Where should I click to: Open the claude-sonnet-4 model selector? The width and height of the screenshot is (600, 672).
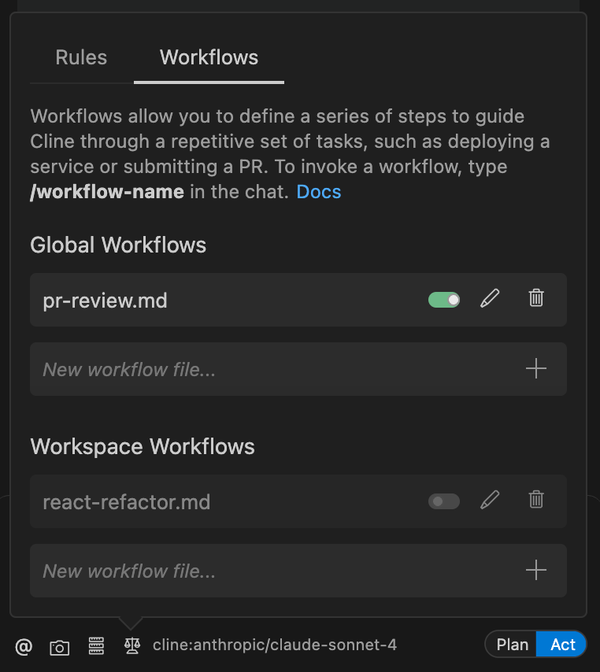pos(274,646)
